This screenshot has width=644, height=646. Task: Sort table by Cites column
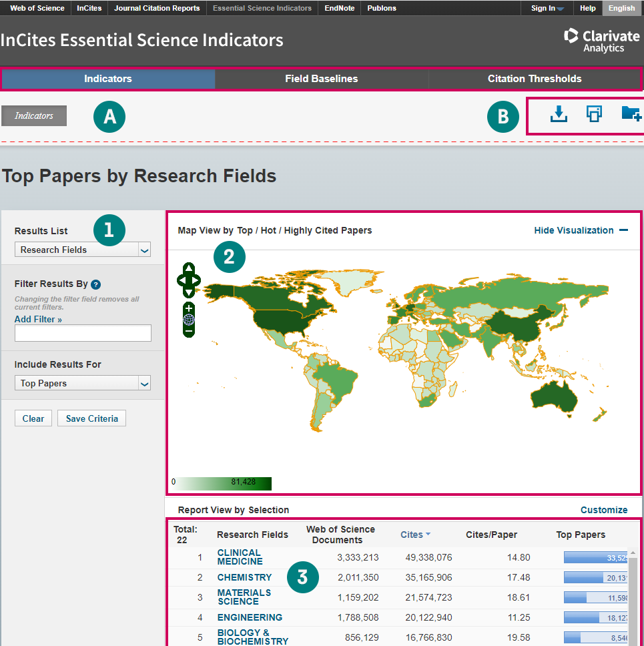pos(415,535)
